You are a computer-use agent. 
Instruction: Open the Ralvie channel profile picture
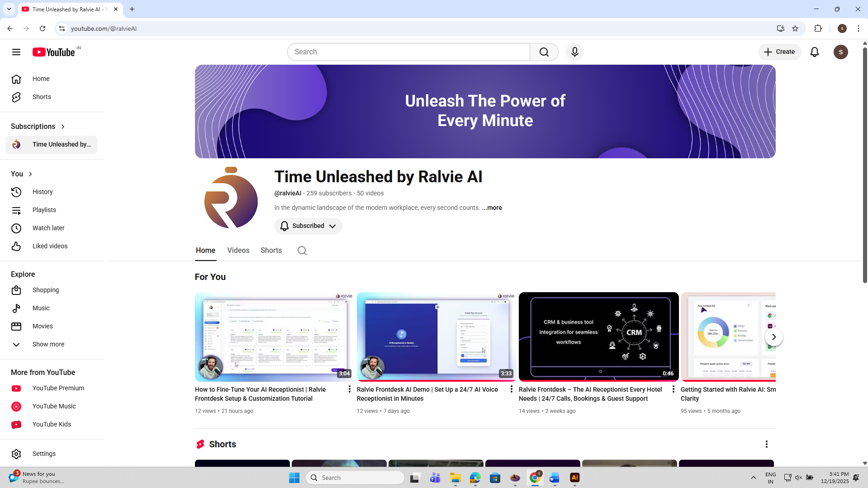click(231, 198)
